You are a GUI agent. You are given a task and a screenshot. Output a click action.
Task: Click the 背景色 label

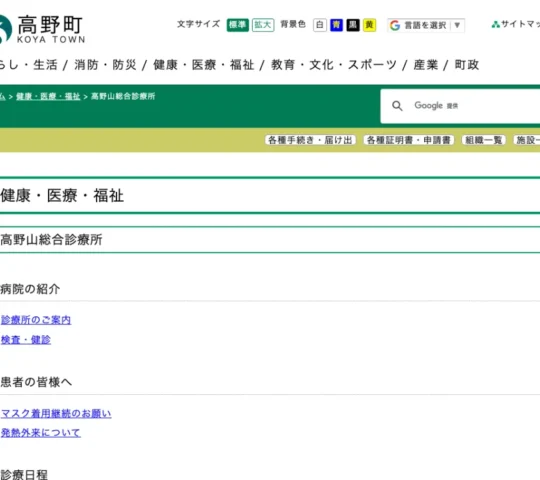293,24
